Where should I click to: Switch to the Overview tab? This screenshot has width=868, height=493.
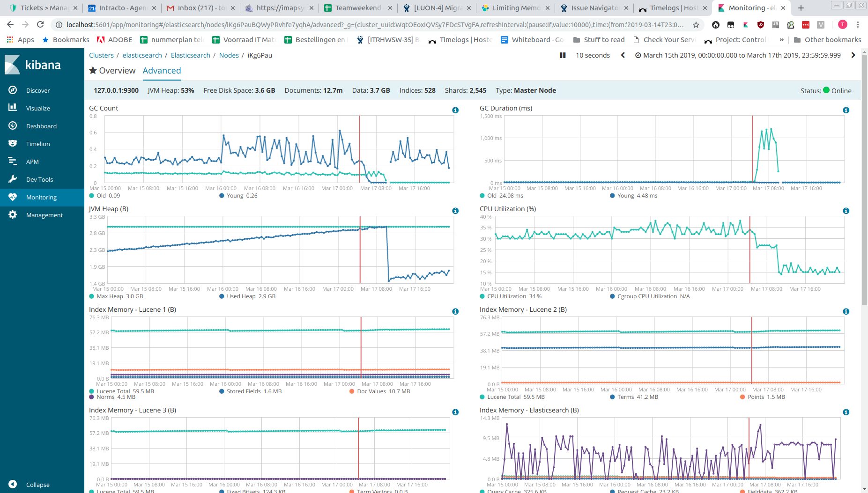[112, 71]
